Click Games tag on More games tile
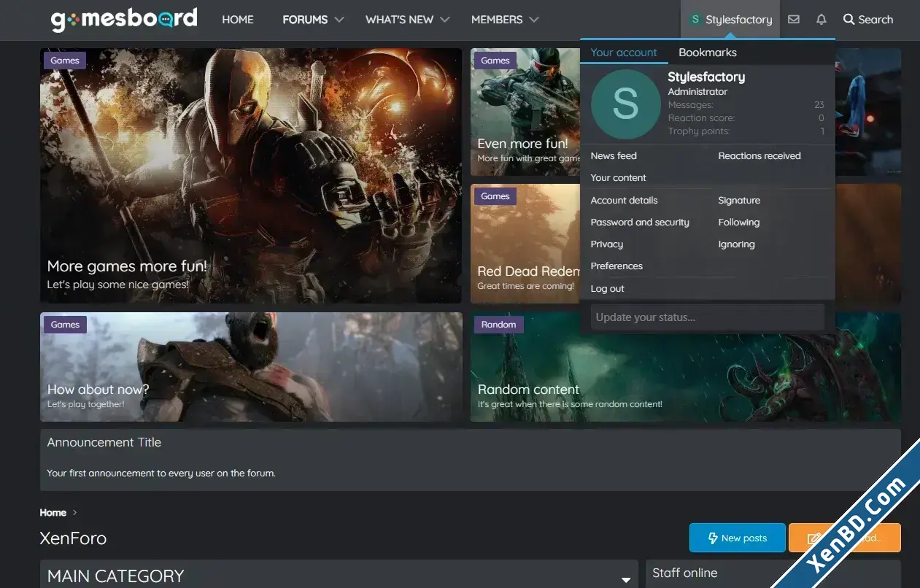Screen dimensions: 920x588 click(x=65, y=61)
